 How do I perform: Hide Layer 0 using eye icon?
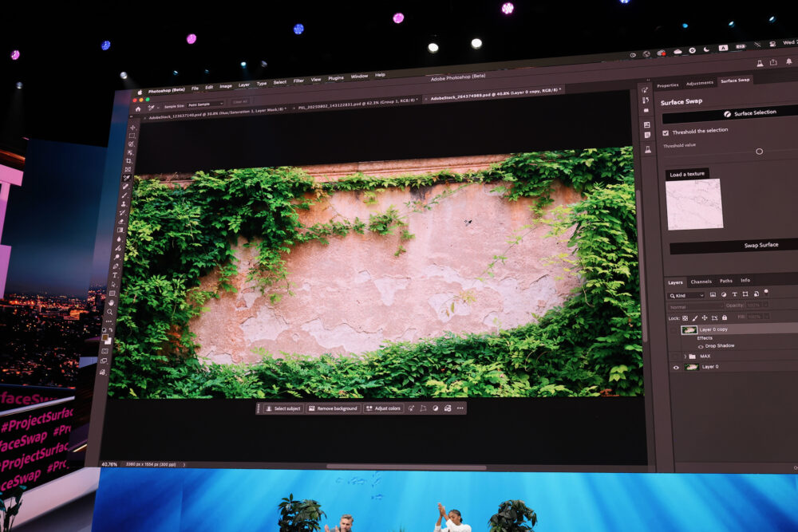(676, 367)
